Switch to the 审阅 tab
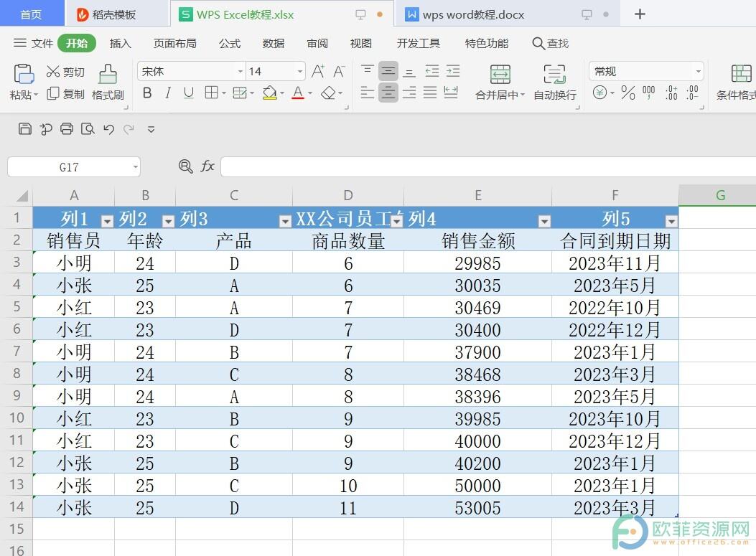This screenshot has height=556, width=756. 317,43
